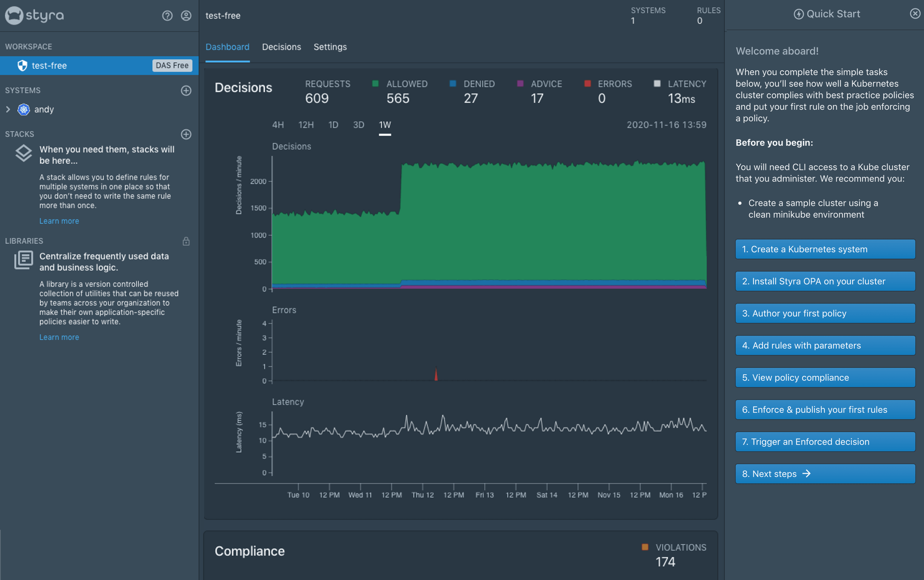Add a new system with plus icon

coord(186,90)
